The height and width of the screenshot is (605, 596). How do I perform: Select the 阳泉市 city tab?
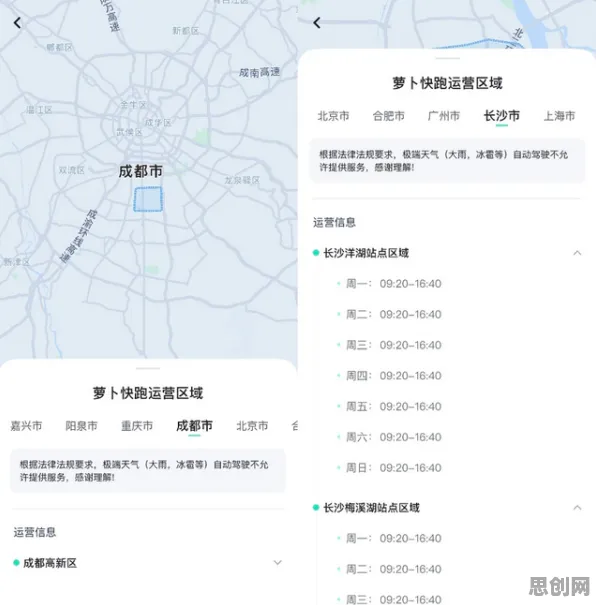[81, 426]
